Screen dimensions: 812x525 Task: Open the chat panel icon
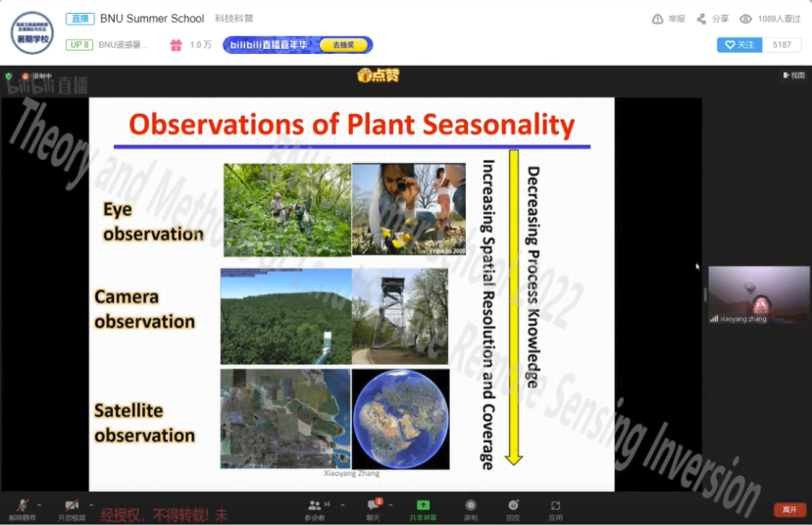(x=374, y=506)
